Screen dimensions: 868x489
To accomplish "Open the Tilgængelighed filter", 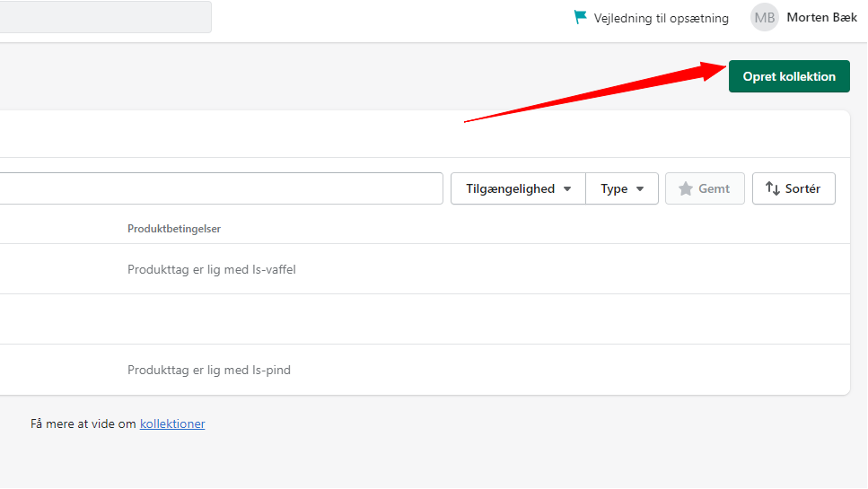I will [518, 188].
